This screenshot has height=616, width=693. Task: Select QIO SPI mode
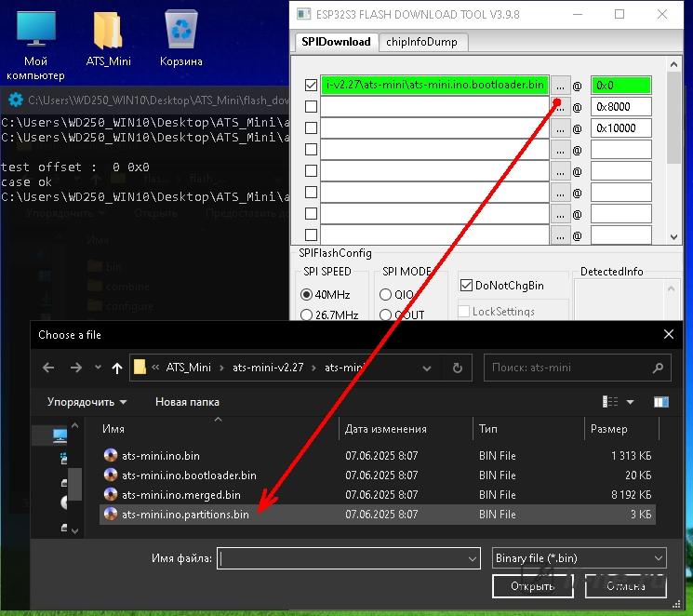tap(385, 295)
